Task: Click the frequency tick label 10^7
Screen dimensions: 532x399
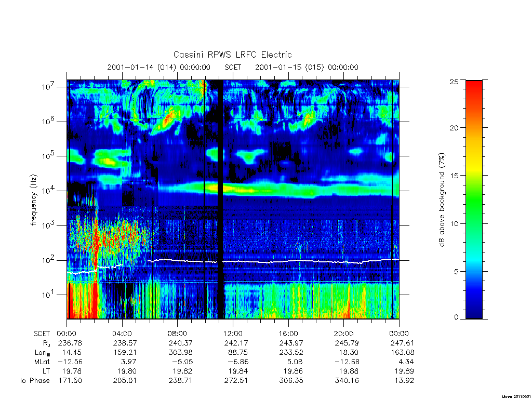Action: (x=48, y=87)
